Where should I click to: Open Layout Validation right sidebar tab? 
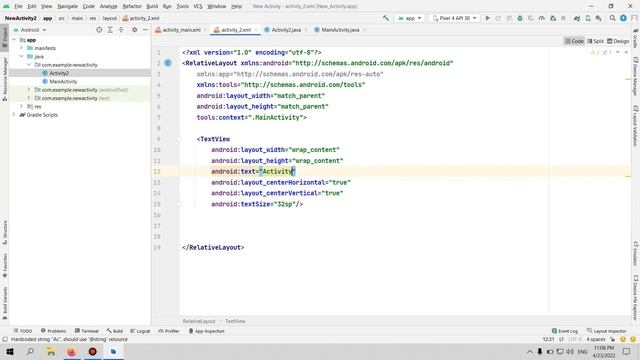[x=636, y=126]
